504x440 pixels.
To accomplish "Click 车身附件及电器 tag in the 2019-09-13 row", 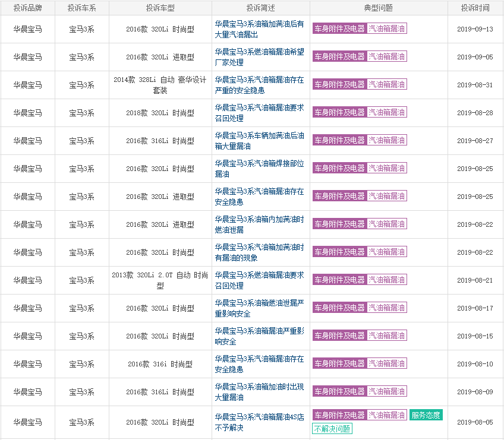I will tap(339, 29).
